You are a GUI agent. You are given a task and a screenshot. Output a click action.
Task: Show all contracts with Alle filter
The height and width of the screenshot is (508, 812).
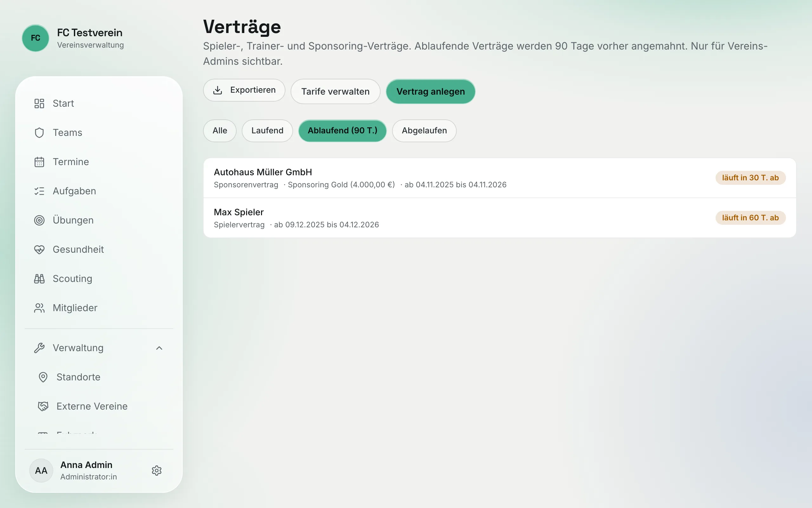pos(220,131)
